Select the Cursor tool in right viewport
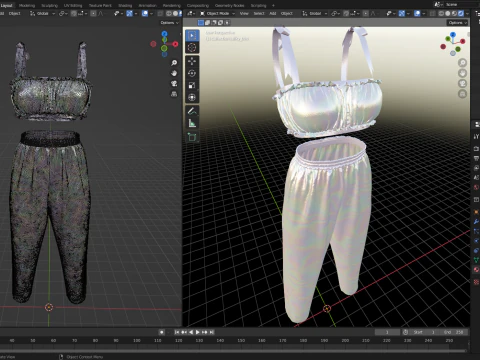This screenshot has height=360, width=480. tap(192, 48)
